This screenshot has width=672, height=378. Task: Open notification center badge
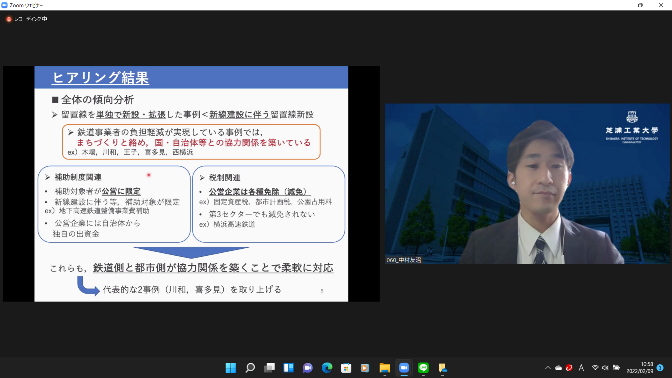click(660, 368)
